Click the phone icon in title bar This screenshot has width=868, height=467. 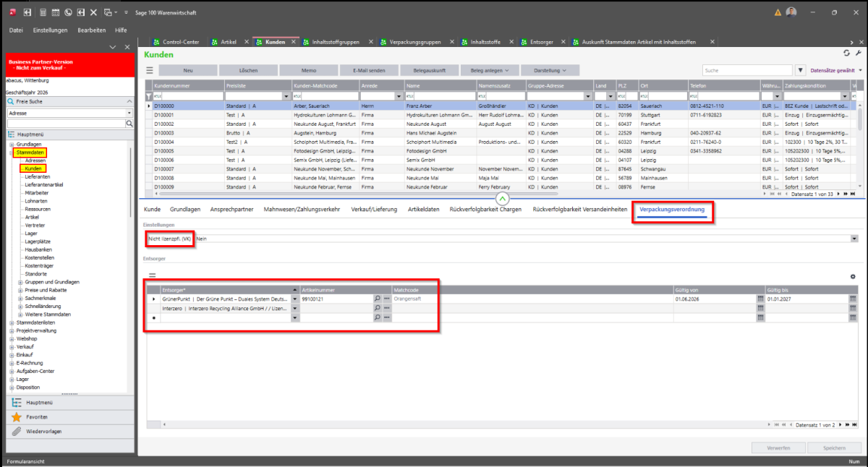[x=68, y=12]
